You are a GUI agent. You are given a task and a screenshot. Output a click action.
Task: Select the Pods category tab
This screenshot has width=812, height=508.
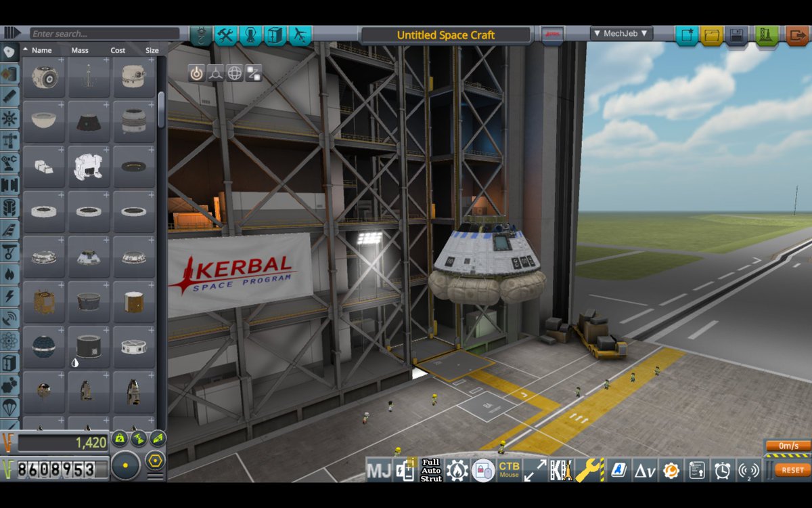click(x=9, y=51)
